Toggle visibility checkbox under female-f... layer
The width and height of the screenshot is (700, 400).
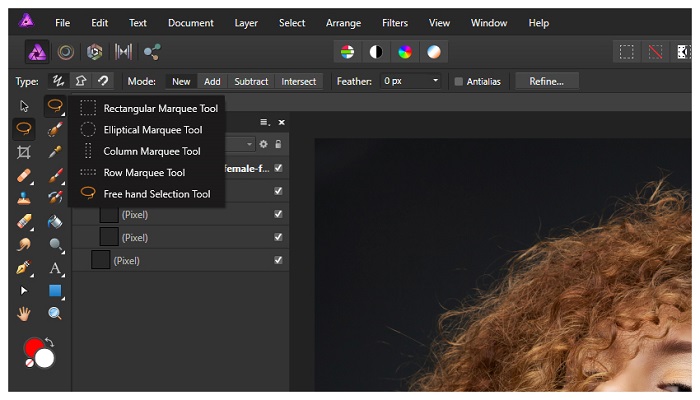pos(278,191)
